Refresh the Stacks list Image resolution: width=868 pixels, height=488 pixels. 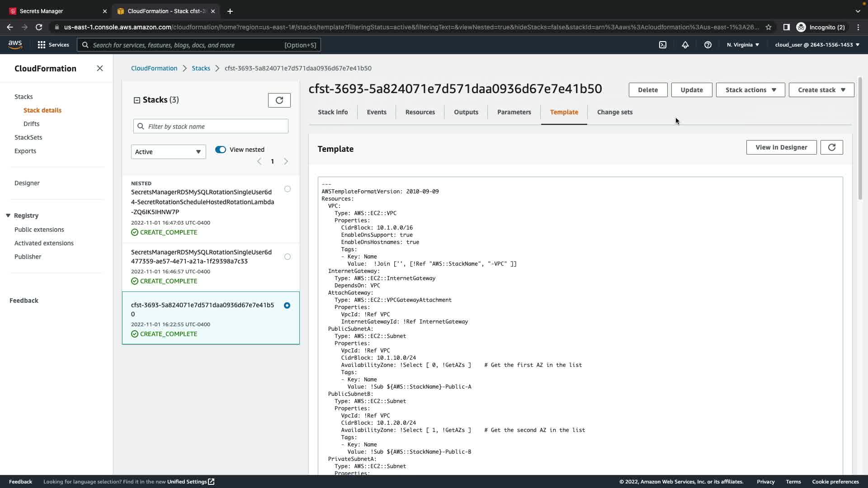[x=279, y=100]
